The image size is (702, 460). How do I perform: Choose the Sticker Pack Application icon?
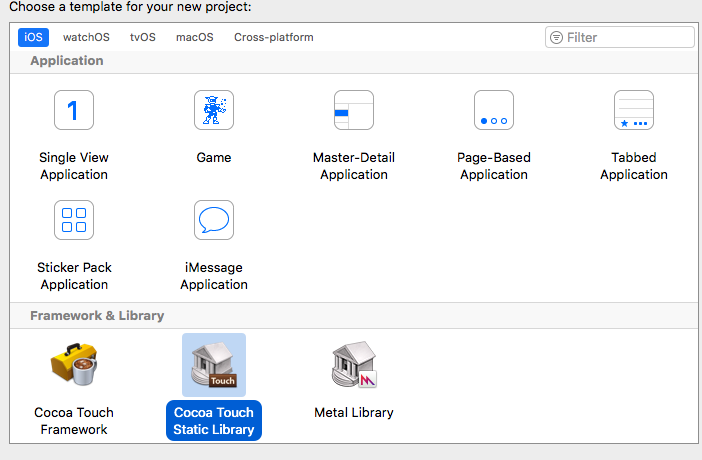pyautogui.click(x=74, y=220)
